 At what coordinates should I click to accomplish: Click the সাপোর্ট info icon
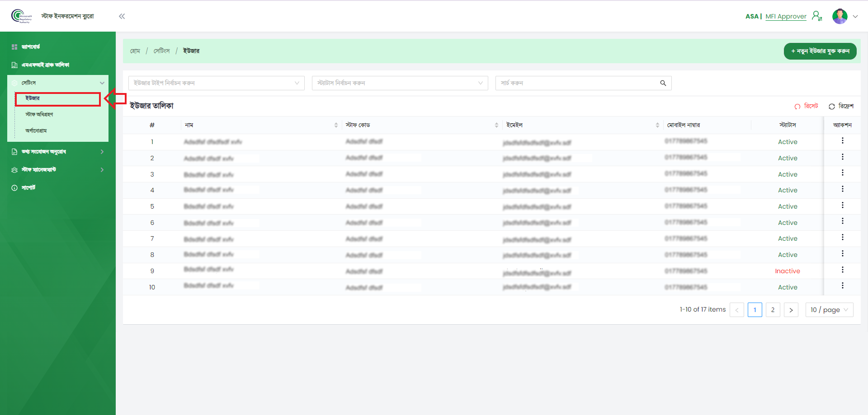coord(14,188)
